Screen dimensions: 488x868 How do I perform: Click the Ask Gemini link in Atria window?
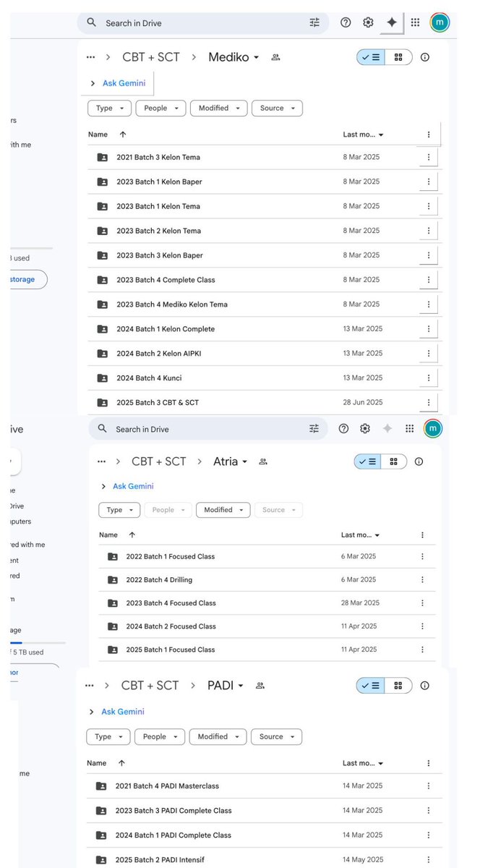point(133,487)
